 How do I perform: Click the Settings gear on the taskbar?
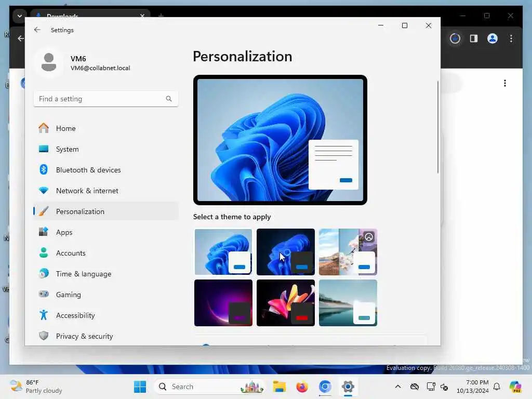click(348, 387)
